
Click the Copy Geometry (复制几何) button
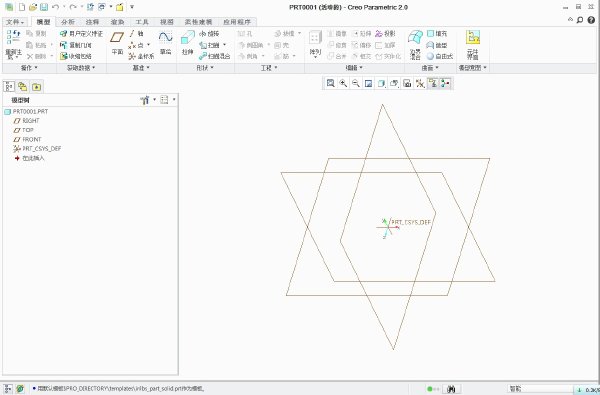pyautogui.click(x=76, y=45)
